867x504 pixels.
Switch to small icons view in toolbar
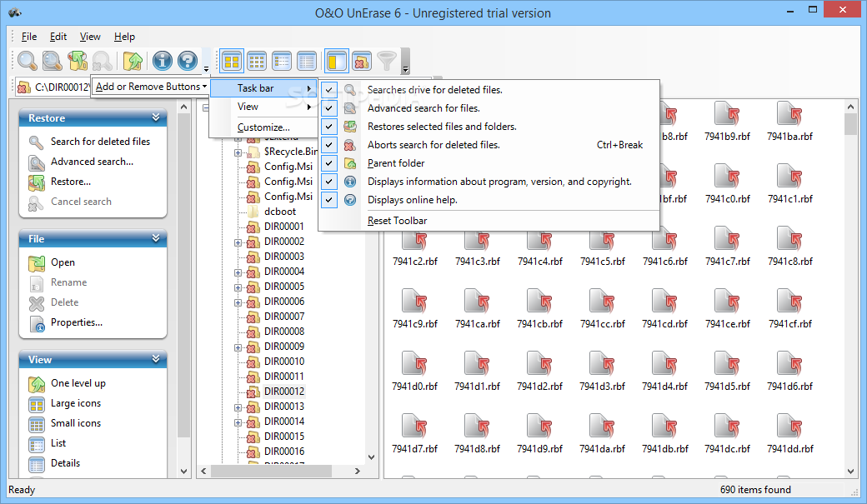(x=257, y=61)
